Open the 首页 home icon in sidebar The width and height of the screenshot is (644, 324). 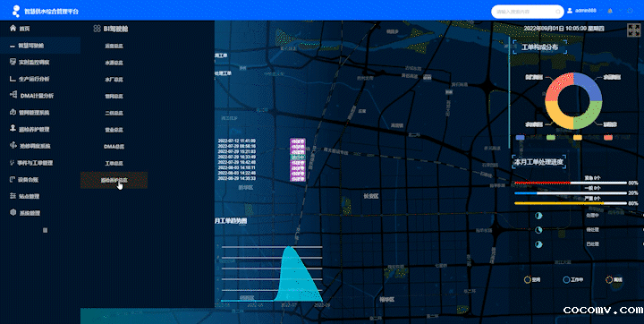tap(13, 29)
